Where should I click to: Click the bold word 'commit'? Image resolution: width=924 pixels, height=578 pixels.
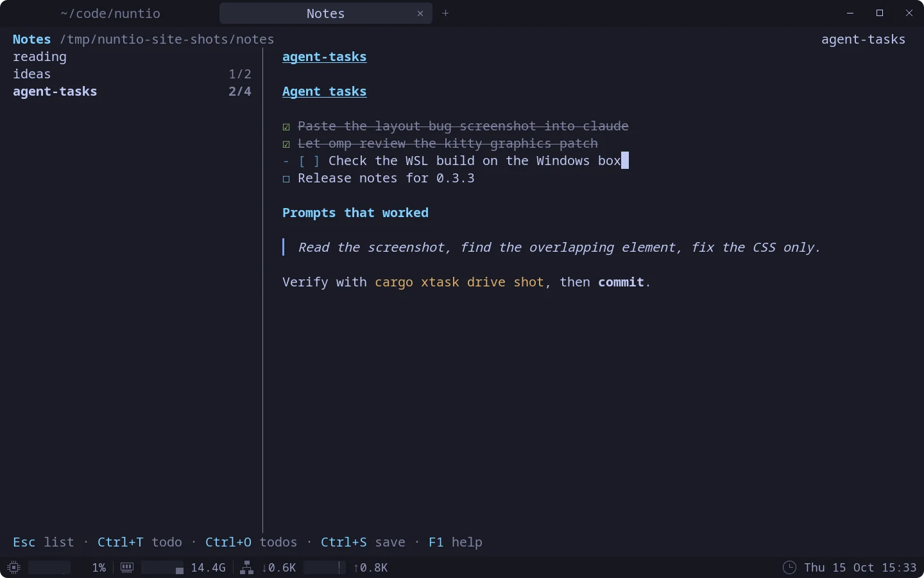[621, 283]
